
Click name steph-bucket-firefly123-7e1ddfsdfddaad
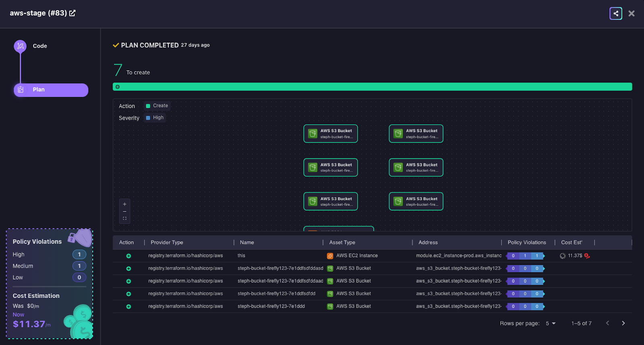pyautogui.click(x=281, y=281)
